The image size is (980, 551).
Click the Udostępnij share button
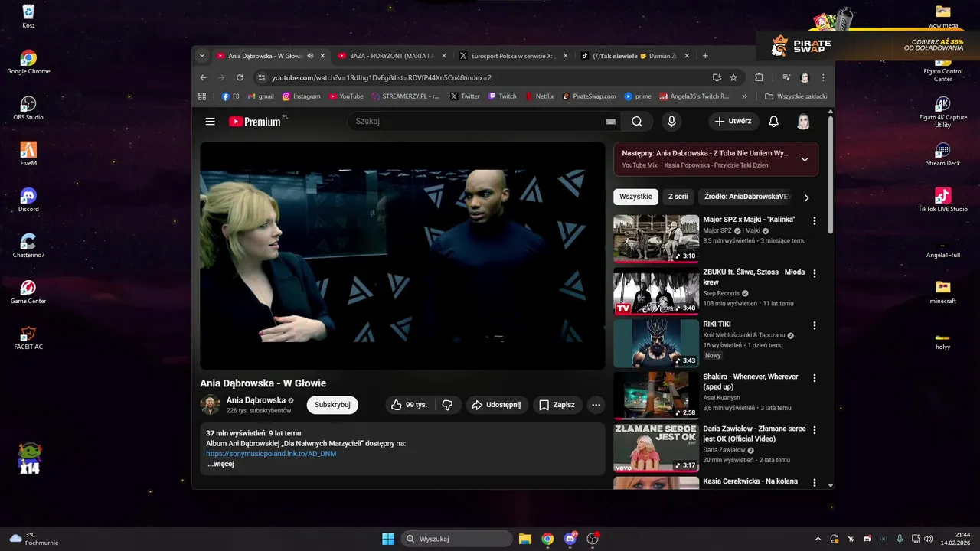[495, 405]
